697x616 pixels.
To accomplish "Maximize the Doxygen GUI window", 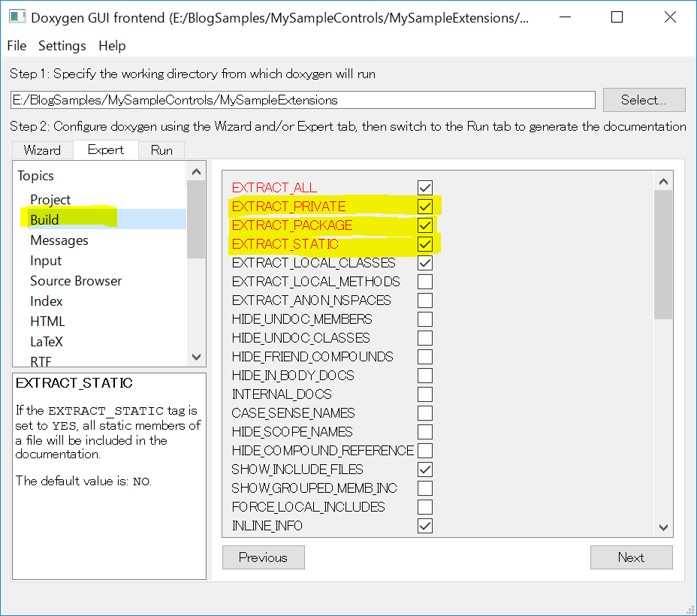I will click(617, 17).
